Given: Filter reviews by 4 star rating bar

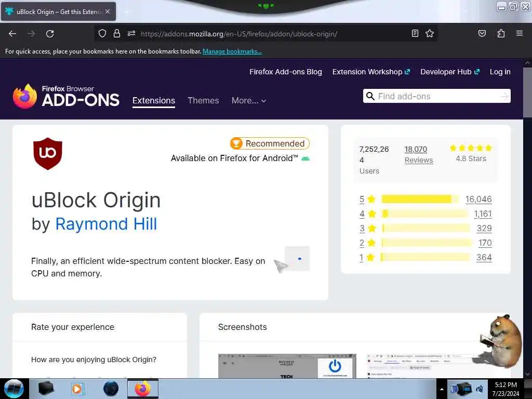Looking at the screenshot, I should [424, 214].
